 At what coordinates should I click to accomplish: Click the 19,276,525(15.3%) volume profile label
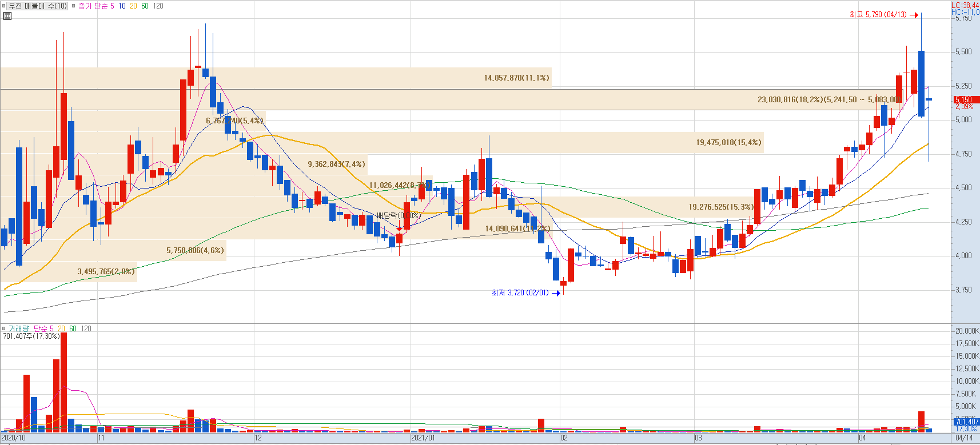(x=721, y=207)
